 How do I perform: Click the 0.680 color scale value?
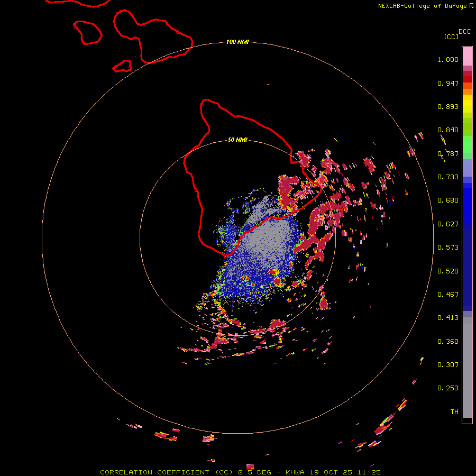coord(448,200)
